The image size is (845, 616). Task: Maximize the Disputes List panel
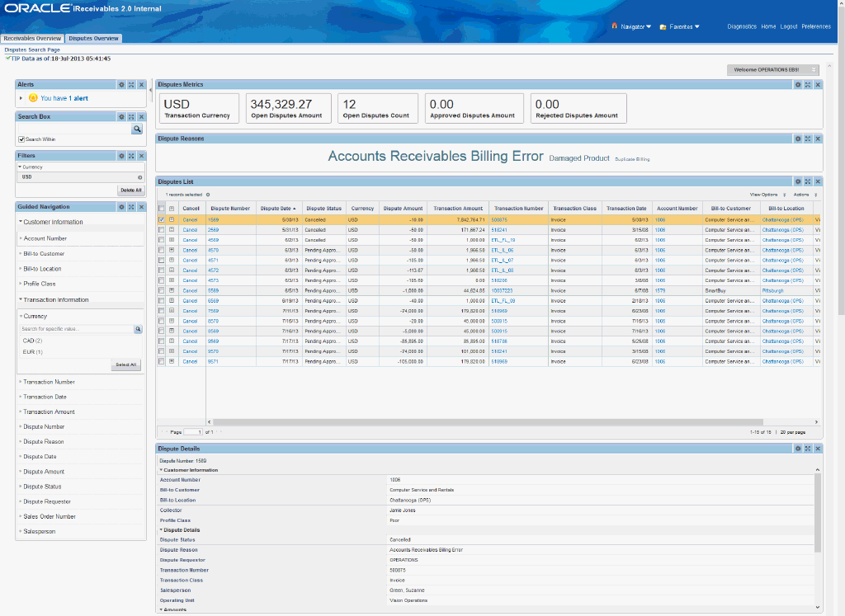point(808,181)
